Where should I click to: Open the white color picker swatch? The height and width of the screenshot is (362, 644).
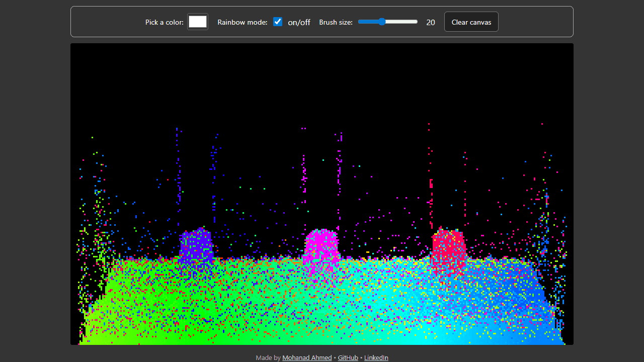tap(198, 22)
